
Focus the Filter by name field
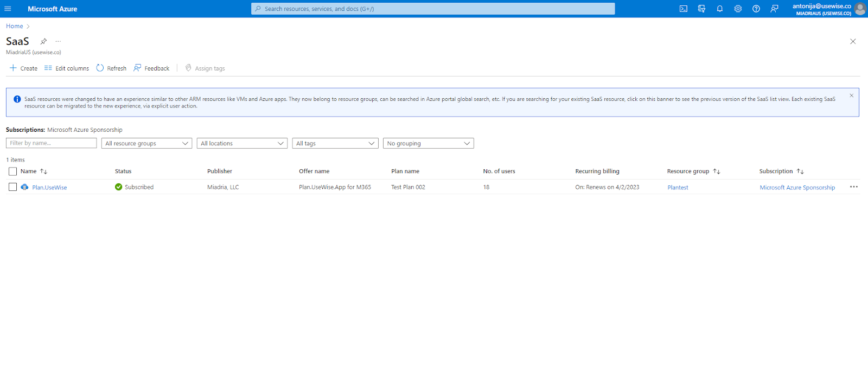click(x=52, y=143)
